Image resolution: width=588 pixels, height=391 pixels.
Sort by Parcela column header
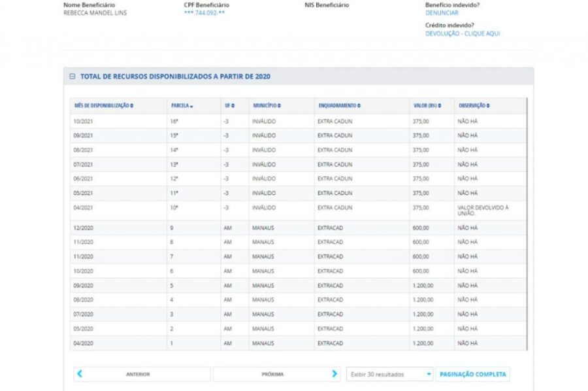[x=182, y=106]
